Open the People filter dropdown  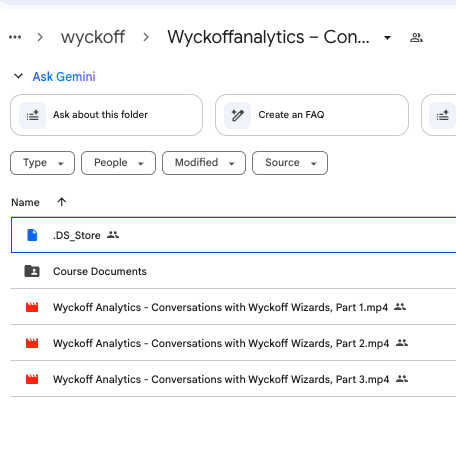point(118,163)
